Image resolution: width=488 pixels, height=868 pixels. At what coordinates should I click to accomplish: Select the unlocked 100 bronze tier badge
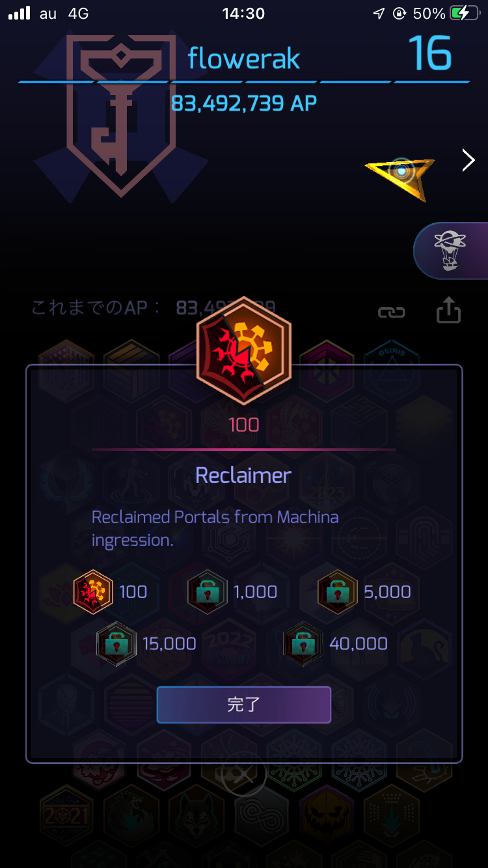(x=93, y=592)
